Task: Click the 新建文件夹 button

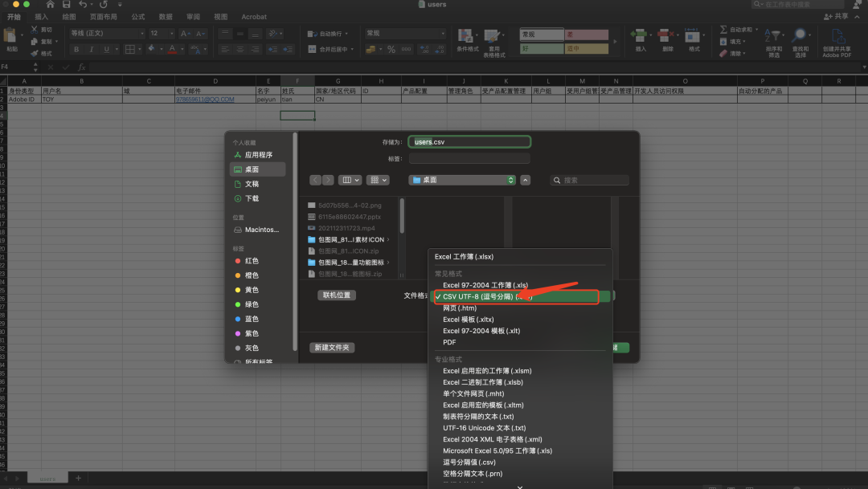Action: click(x=332, y=348)
